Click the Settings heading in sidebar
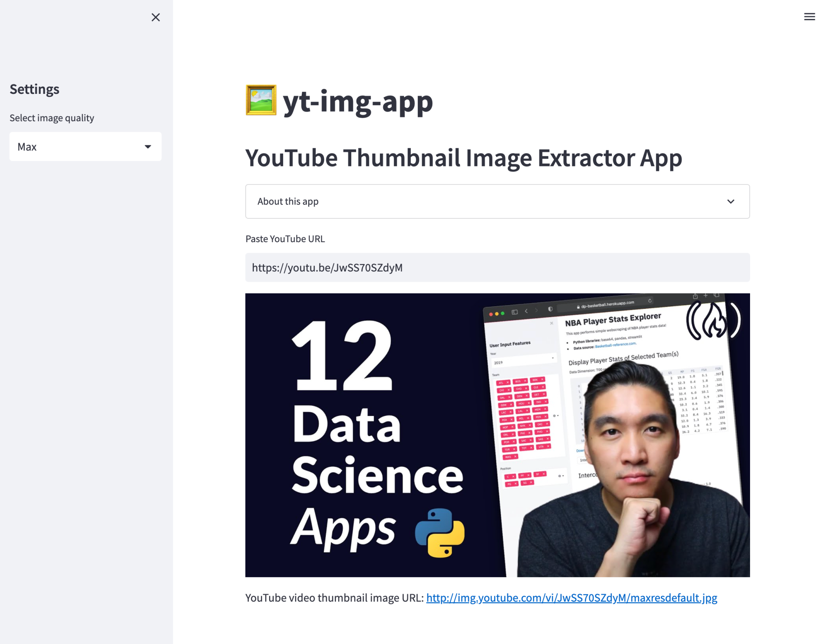Image resolution: width=825 pixels, height=644 pixels. point(35,89)
